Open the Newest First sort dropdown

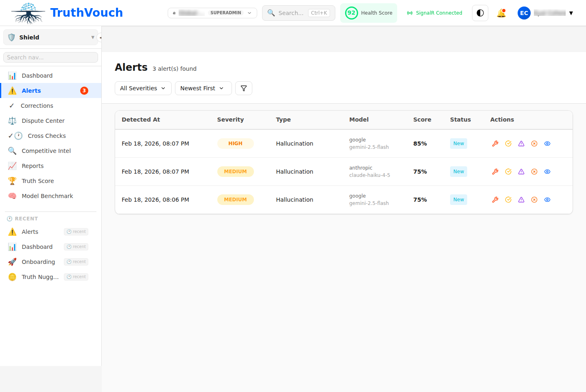[x=203, y=88]
